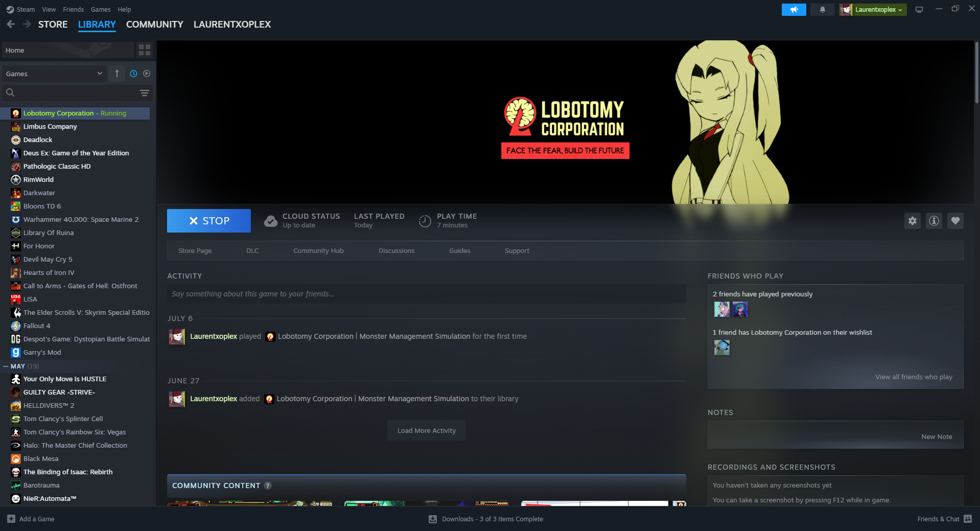980x531 pixels.
Task: Open community content help question mark
Action: tap(267, 486)
